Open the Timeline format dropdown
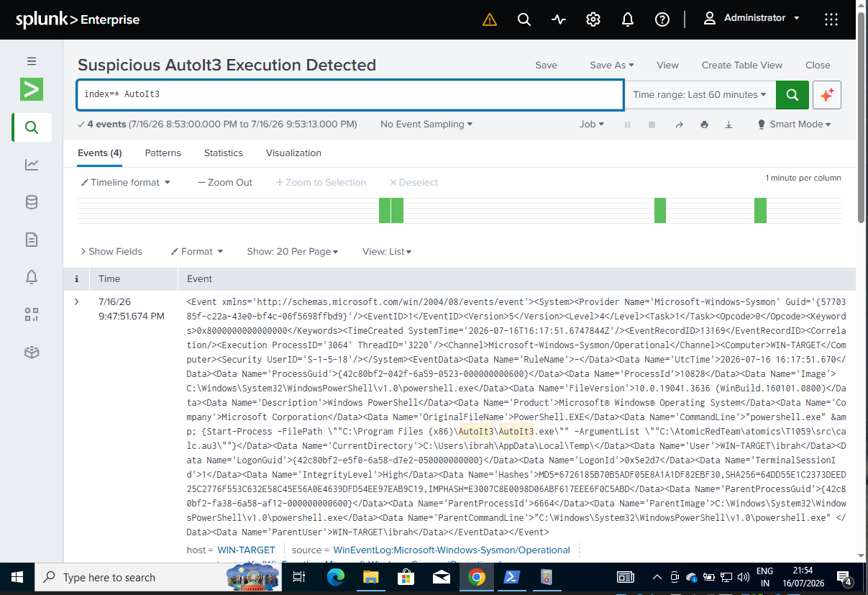 (126, 183)
